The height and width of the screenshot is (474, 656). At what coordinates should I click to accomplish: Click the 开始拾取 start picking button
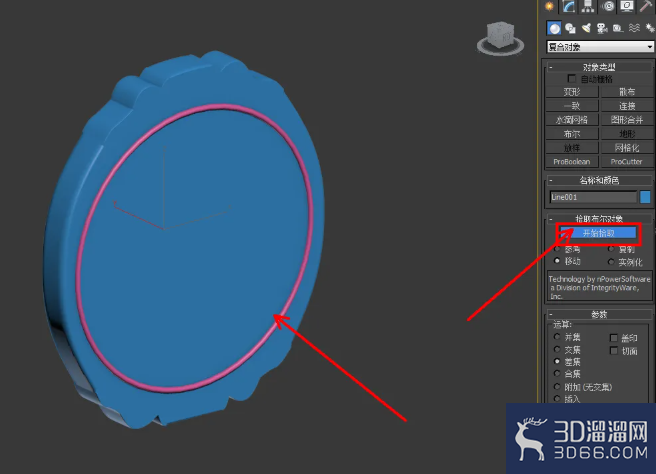pos(598,233)
